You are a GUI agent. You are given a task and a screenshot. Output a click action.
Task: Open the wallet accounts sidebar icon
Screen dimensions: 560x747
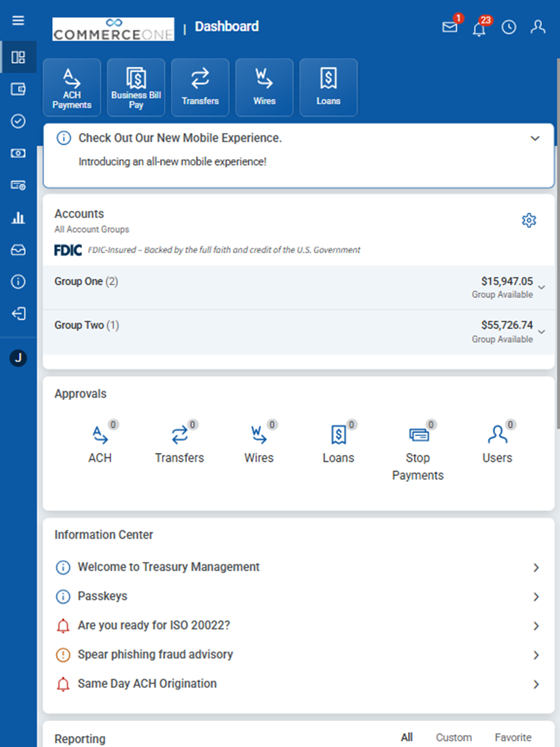pyautogui.click(x=18, y=89)
